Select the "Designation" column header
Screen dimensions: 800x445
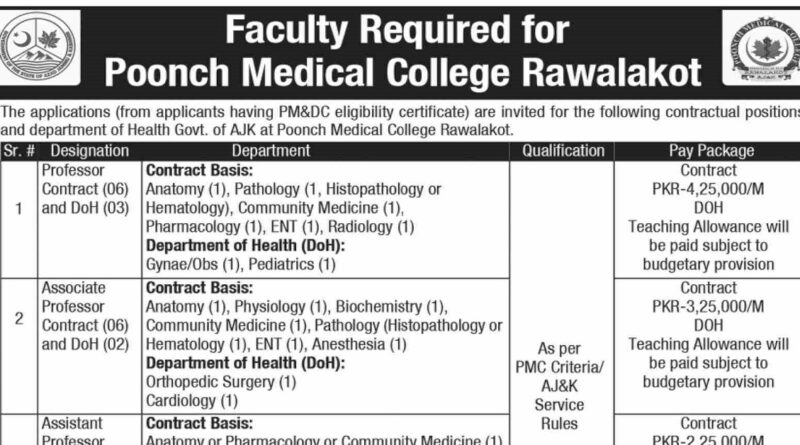(x=90, y=151)
